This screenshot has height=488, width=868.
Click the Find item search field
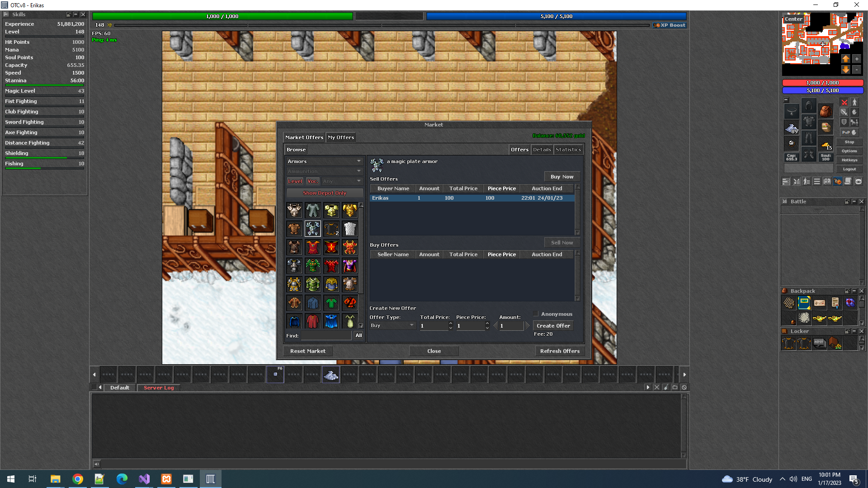326,336
